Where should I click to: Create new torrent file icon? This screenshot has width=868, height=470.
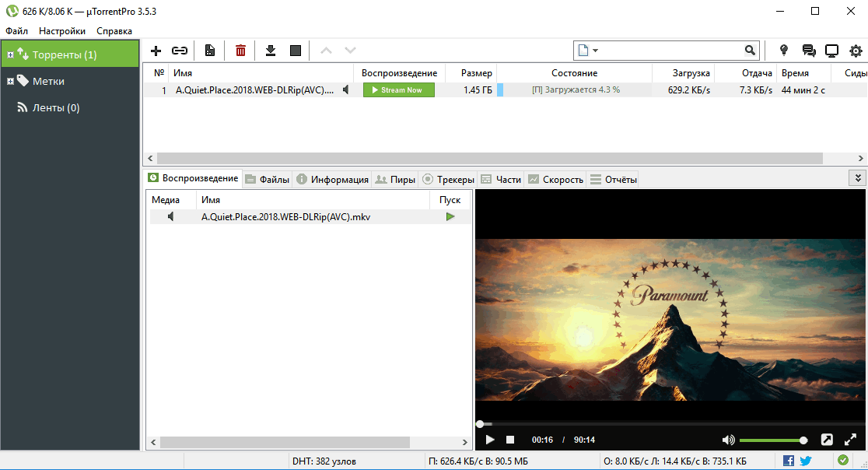click(x=210, y=51)
